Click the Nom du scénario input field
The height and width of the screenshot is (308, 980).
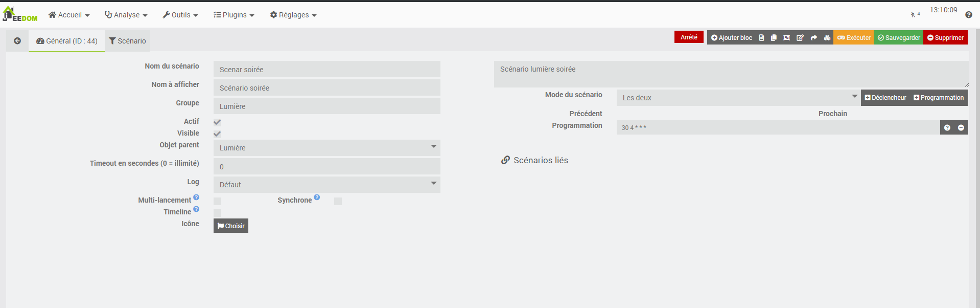pos(326,70)
